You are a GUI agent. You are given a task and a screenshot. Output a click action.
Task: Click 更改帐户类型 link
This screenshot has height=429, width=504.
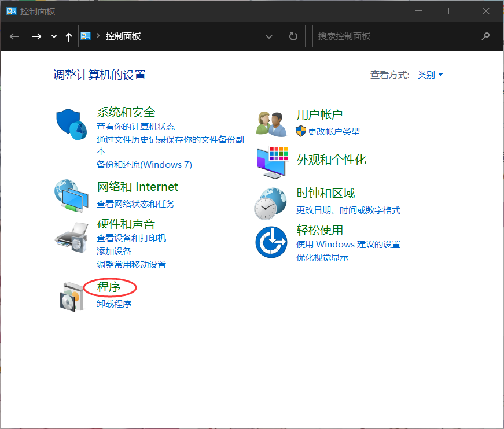(x=334, y=131)
